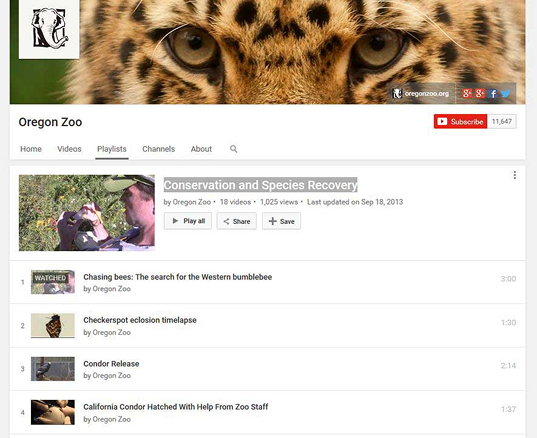Save the playlist with the plus button
This screenshot has height=438, width=537.
coord(282,221)
